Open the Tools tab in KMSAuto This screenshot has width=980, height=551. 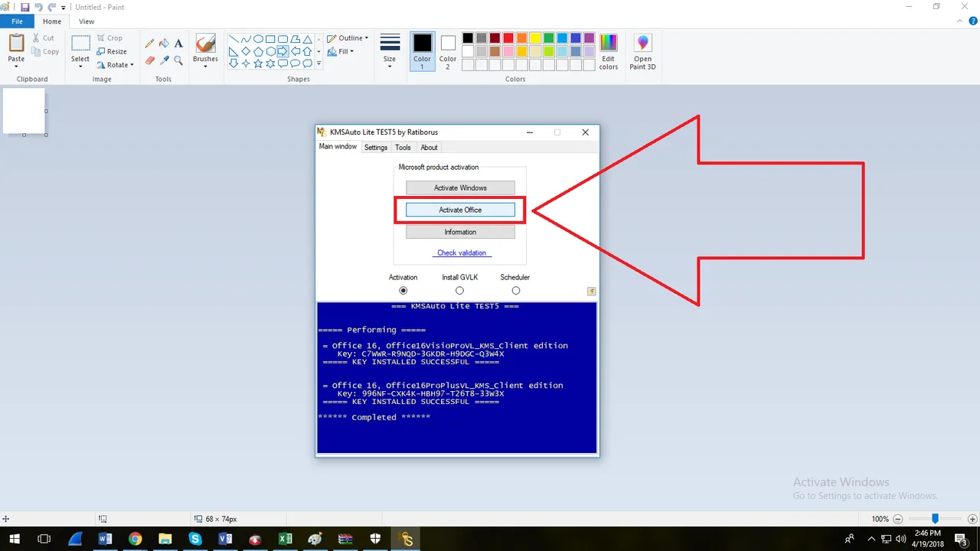tap(403, 148)
